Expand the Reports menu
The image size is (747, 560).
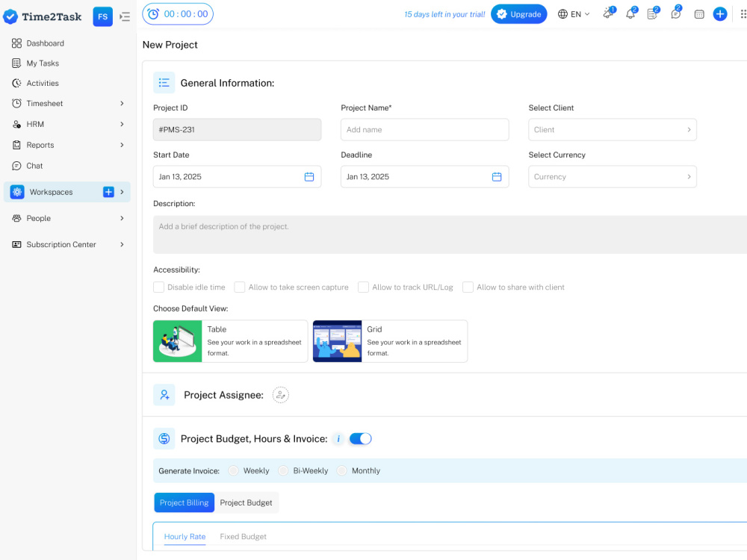(x=123, y=145)
